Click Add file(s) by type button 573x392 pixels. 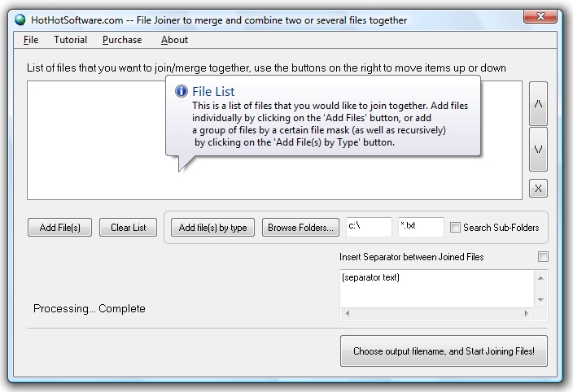pyautogui.click(x=212, y=228)
